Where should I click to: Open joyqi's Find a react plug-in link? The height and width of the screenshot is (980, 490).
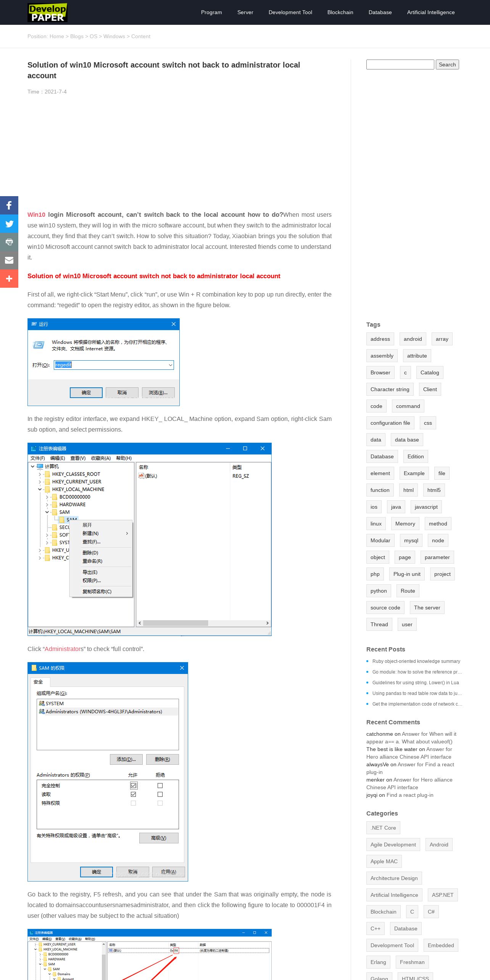click(410, 795)
